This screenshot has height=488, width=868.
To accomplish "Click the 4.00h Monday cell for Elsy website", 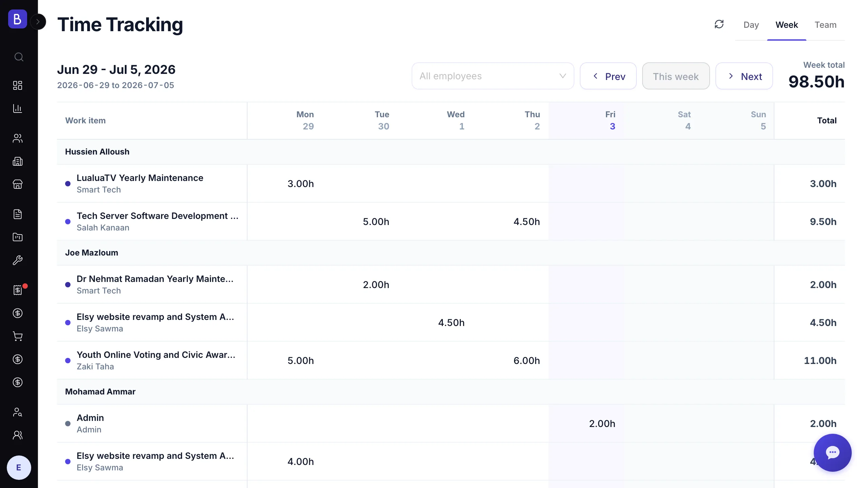I will (x=300, y=462).
